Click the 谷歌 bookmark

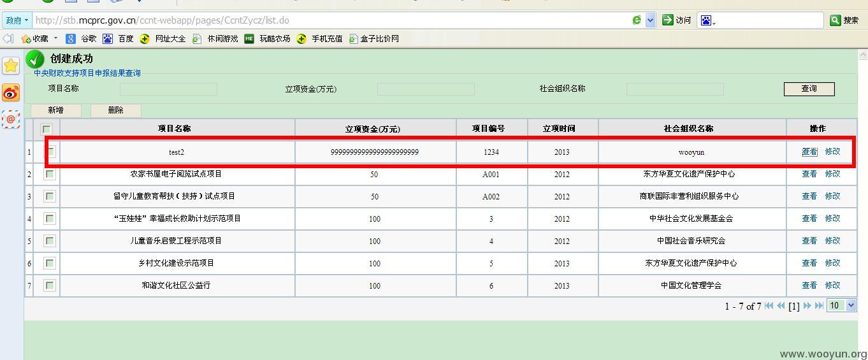[82, 39]
